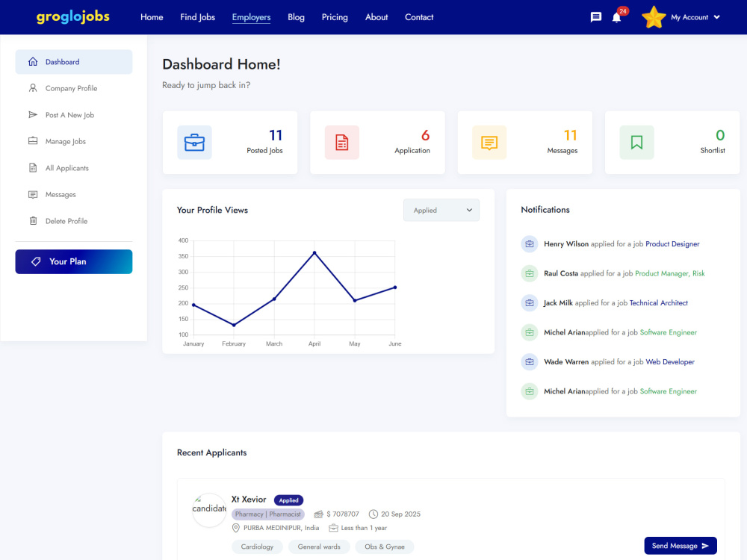The height and width of the screenshot is (560, 747).
Task: Open the Web Developer job link
Action: (x=670, y=362)
